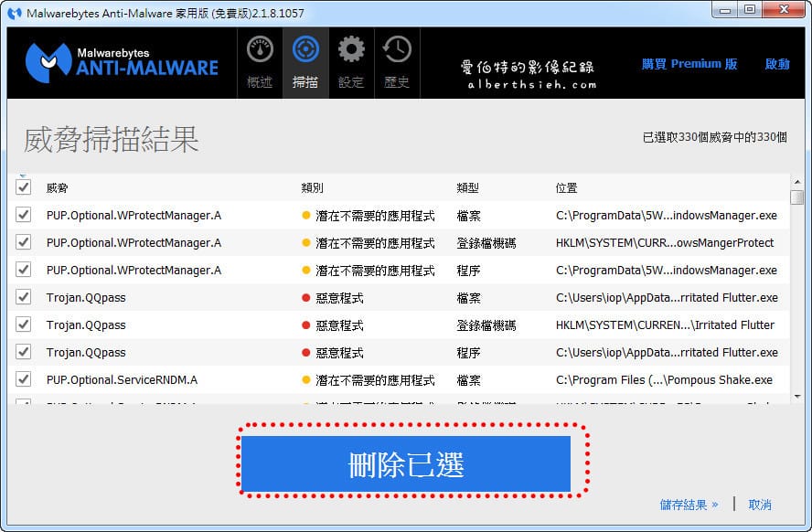Uncheck the WProtectManager.A 程序 row checkbox

tap(23, 270)
